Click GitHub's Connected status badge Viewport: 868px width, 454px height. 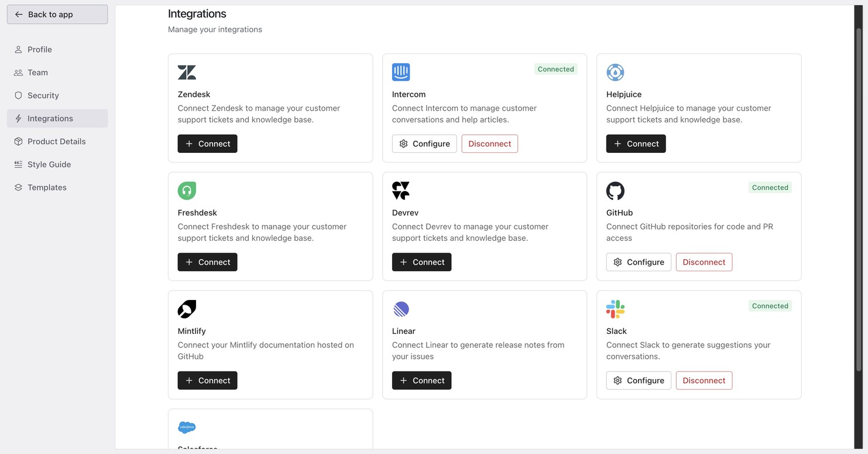point(770,187)
